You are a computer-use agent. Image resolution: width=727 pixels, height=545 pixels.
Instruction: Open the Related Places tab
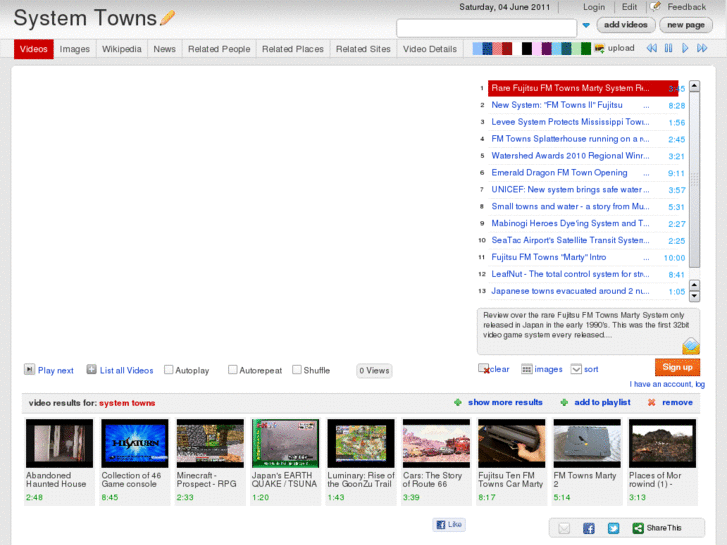293,49
